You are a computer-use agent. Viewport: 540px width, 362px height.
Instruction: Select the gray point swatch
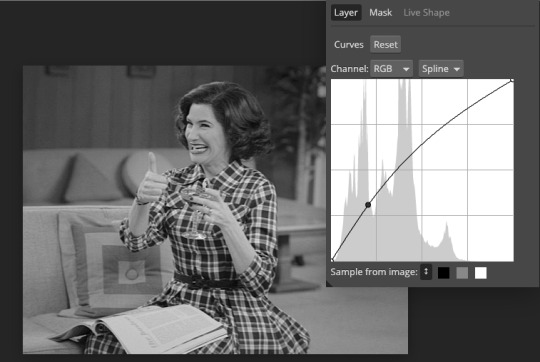tap(462, 273)
